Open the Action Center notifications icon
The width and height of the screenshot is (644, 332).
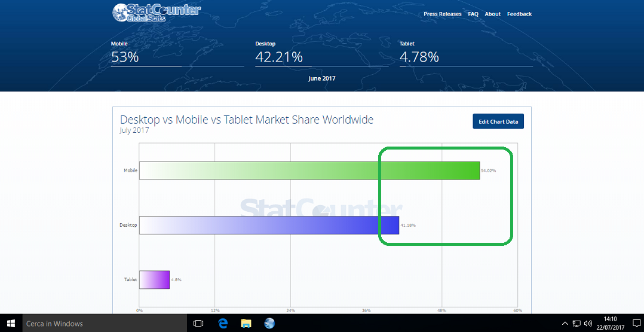pos(636,324)
